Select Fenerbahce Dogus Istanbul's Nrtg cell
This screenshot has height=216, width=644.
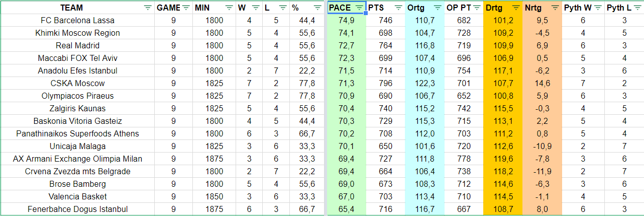(542, 209)
